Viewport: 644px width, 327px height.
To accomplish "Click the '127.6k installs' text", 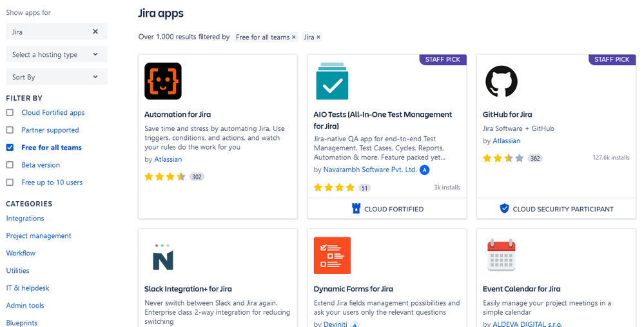I will click(611, 158).
